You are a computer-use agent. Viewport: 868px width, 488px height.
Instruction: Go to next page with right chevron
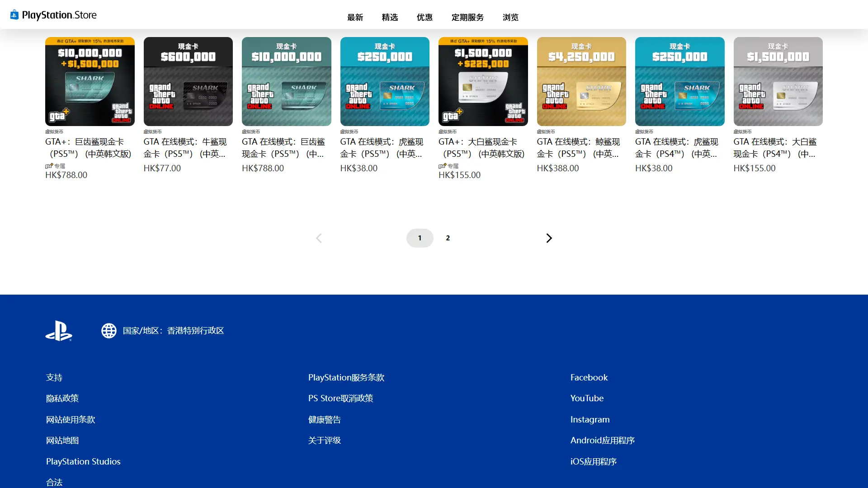(x=549, y=238)
